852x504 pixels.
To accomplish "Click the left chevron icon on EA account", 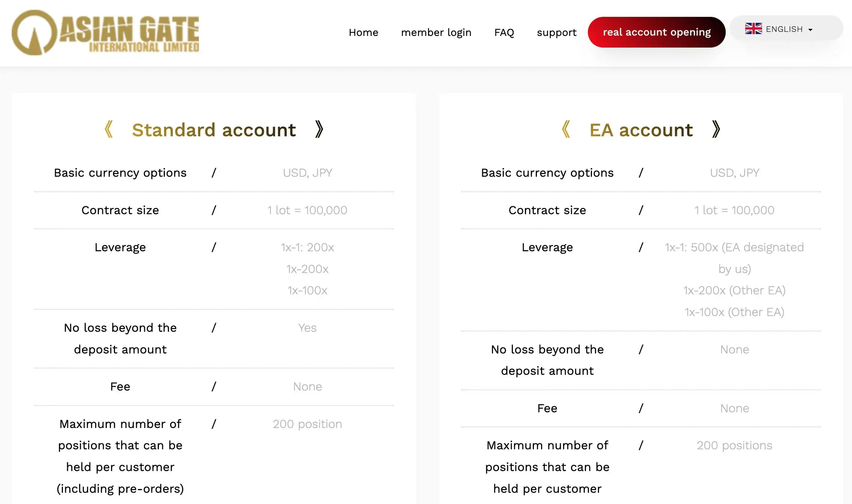I will [564, 130].
